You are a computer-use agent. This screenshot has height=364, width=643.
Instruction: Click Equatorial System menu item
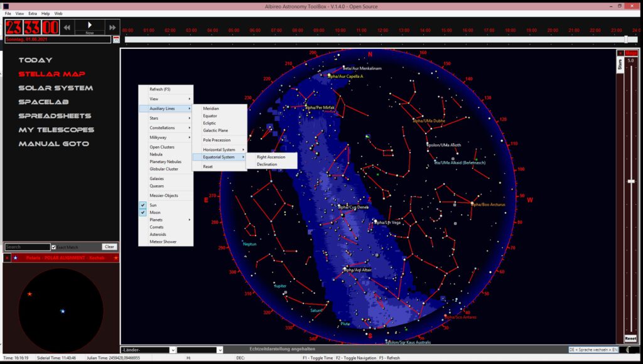(219, 157)
